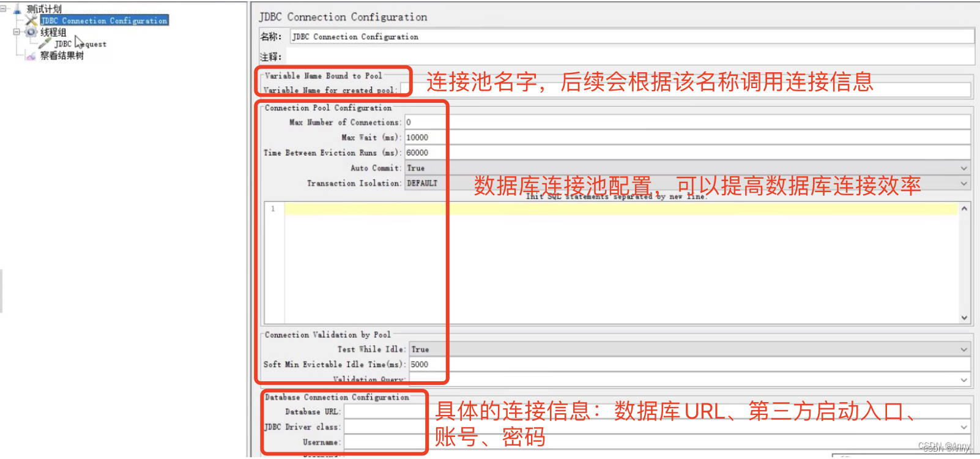Select the 测试计划 tree item
The width and height of the screenshot is (980, 459).
click(44, 9)
